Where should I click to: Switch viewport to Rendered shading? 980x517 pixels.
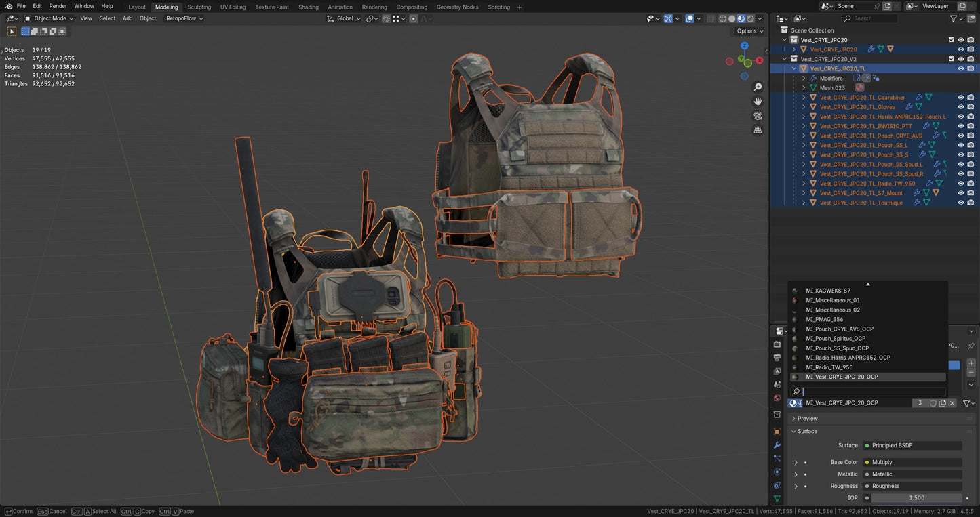(750, 19)
